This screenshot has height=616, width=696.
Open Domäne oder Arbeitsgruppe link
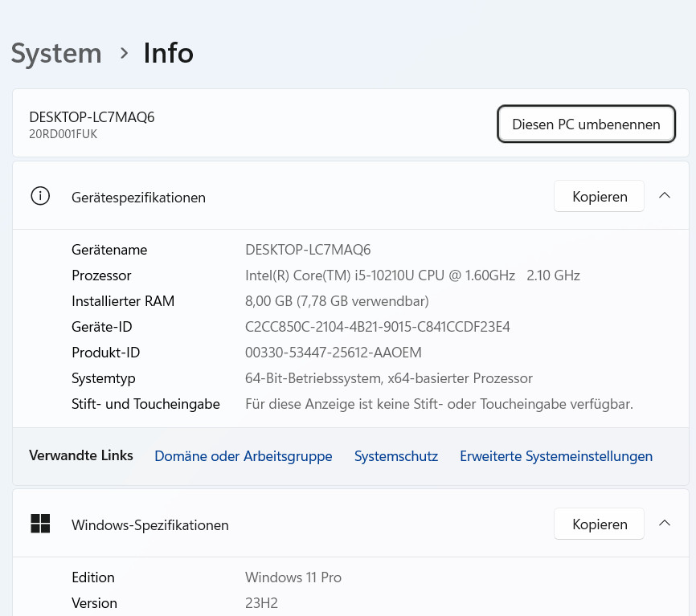[x=243, y=456]
